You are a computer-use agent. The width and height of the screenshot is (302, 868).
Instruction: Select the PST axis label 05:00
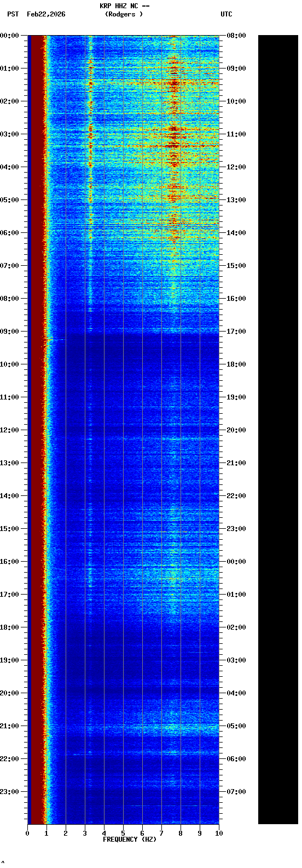pos(9,200)
